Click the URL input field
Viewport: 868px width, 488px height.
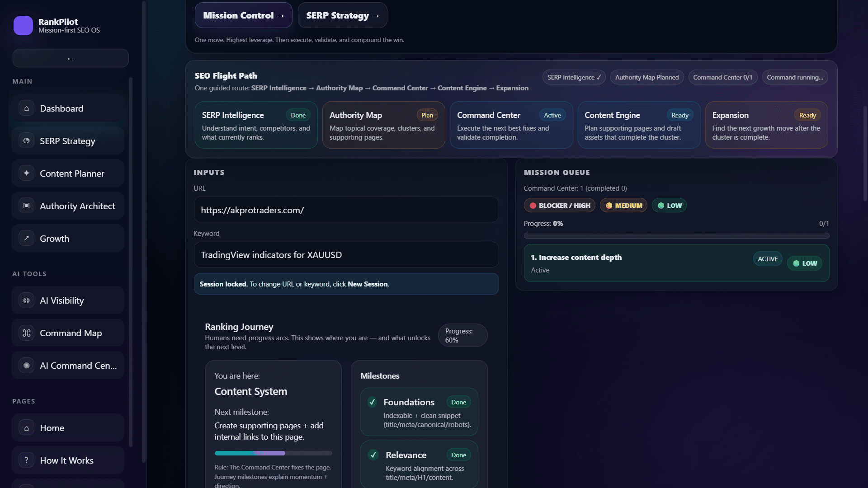346,209
